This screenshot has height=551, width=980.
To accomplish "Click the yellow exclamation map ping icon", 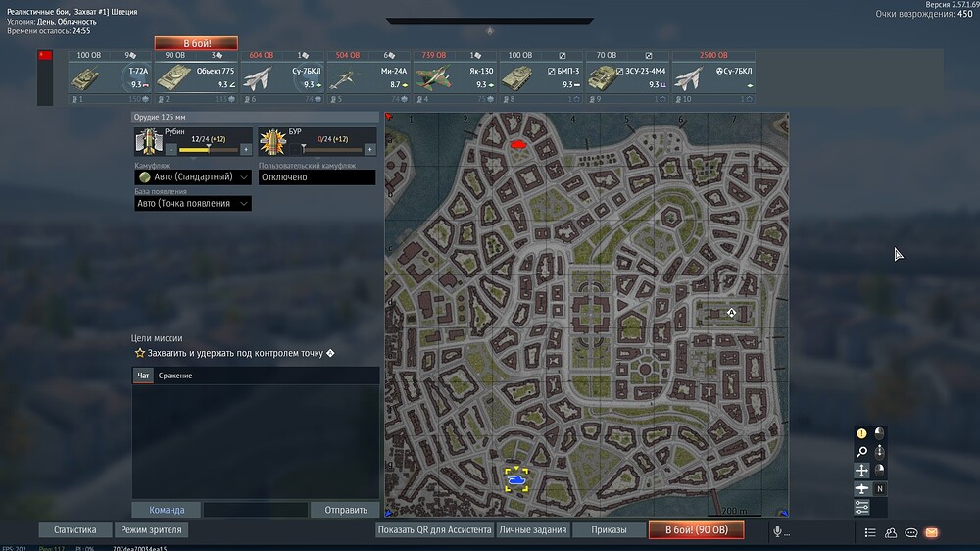I will pyautogui.click(x=861, y=433).
